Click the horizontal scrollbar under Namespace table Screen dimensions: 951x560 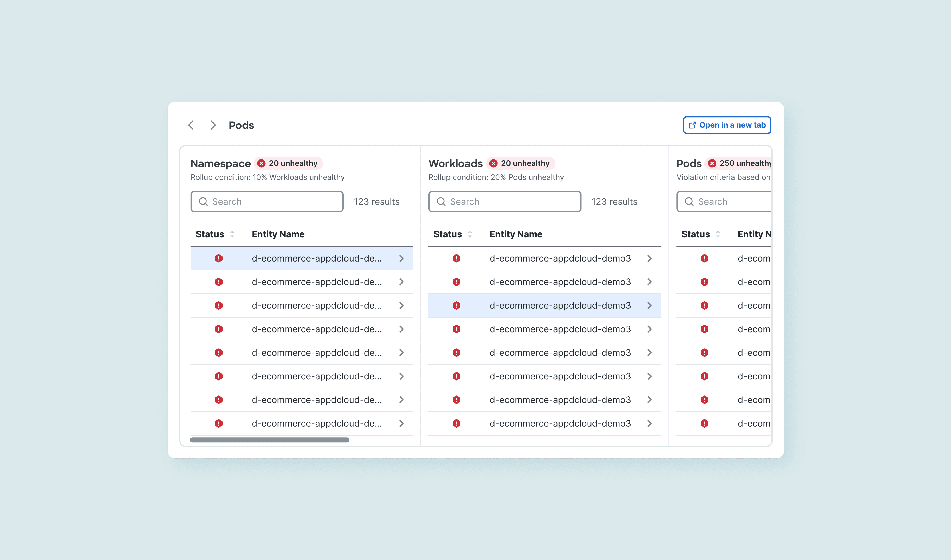[x=269, y=440]
